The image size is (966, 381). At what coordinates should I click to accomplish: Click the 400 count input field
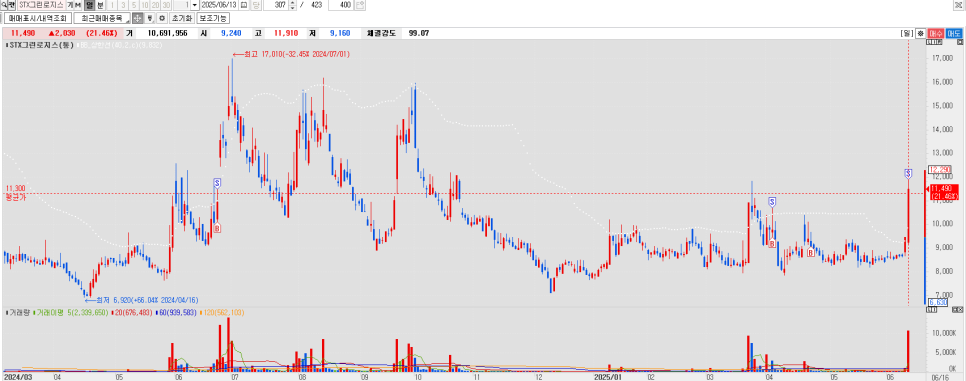(x=341, y=5)
